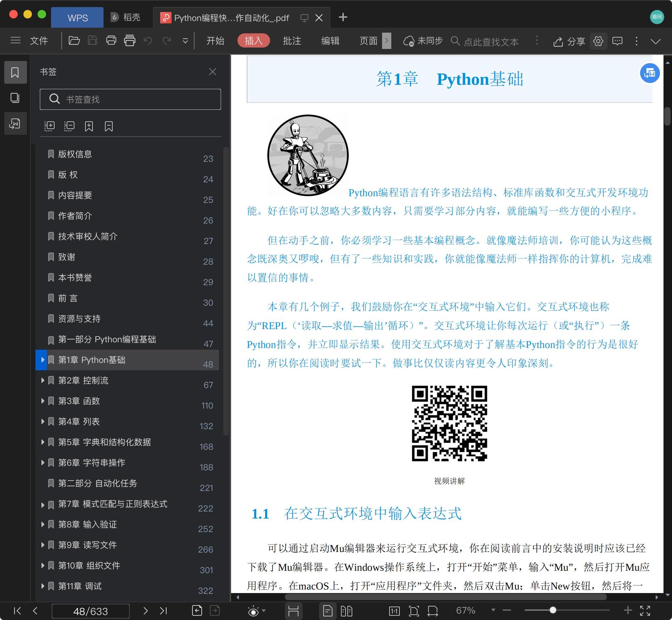Image resolution: width=672 pixels, height=620 pixels.
Task: Click the add bookmark icon
Action: (x=89, y=126)
